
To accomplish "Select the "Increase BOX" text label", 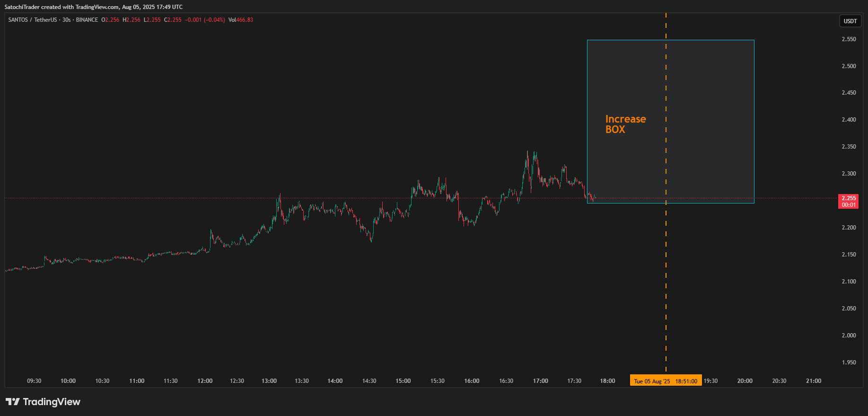I will pos(625,124).
